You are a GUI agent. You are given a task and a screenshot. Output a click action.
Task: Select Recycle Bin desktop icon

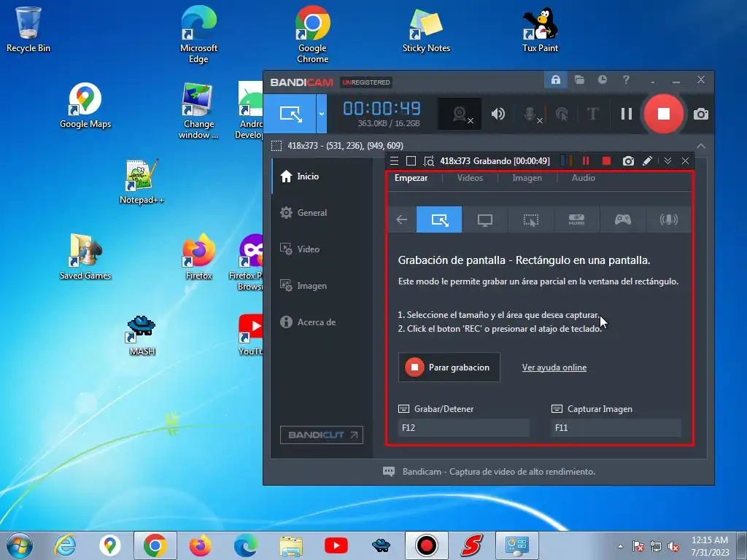point(28,29)
